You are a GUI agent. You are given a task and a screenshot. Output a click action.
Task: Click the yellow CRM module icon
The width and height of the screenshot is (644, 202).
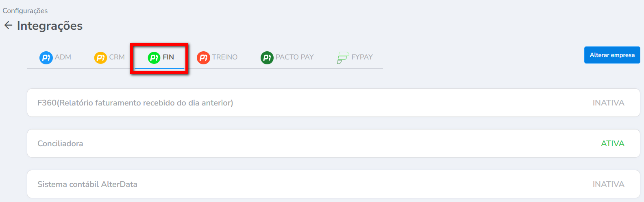(x=100, y=57)
